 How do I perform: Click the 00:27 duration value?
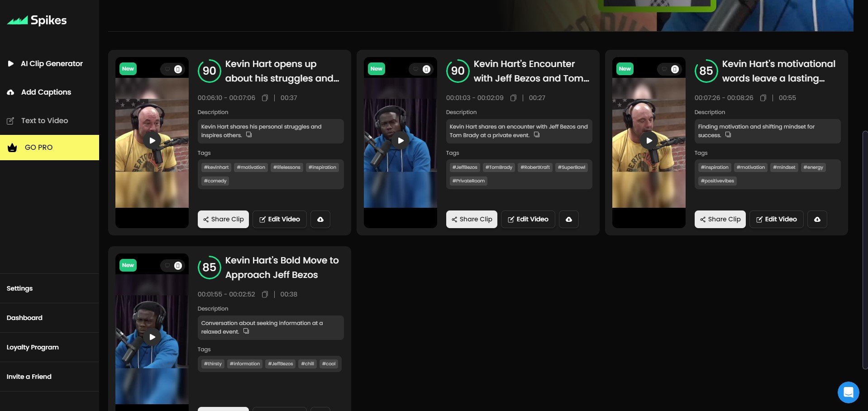point(537,98)
